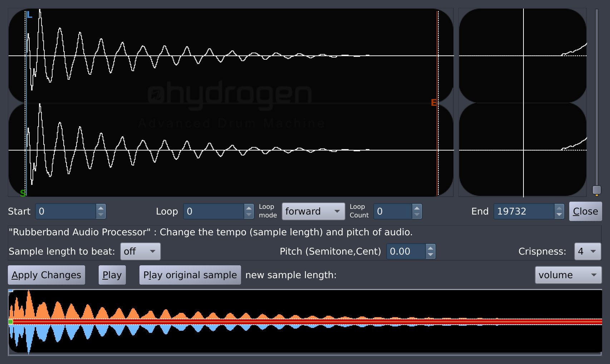Click the blue L loop marker
610x364 pixels.
tap(29, 15)
